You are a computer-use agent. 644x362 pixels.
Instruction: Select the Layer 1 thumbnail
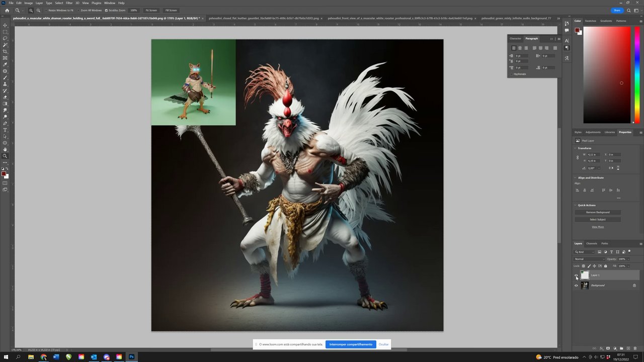point(585,275)
